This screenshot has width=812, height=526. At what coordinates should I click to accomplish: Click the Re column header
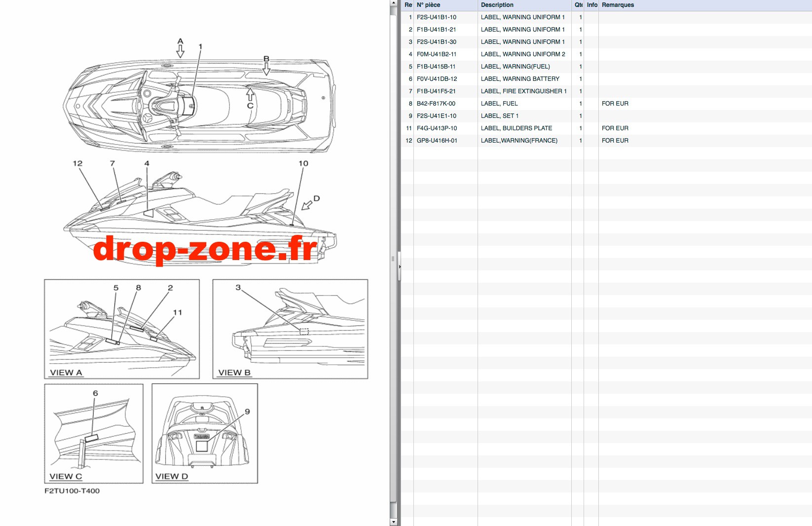pos(407,5)
